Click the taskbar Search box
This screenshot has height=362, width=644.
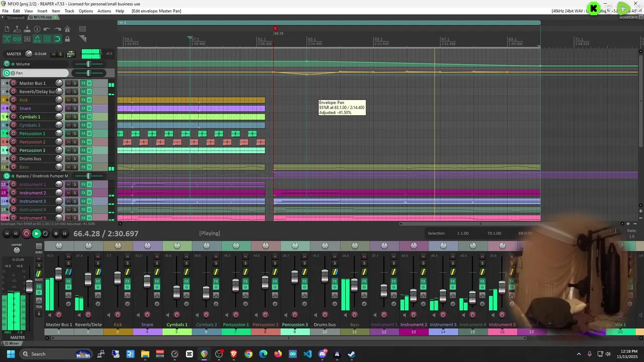click(x=56, y=354)
